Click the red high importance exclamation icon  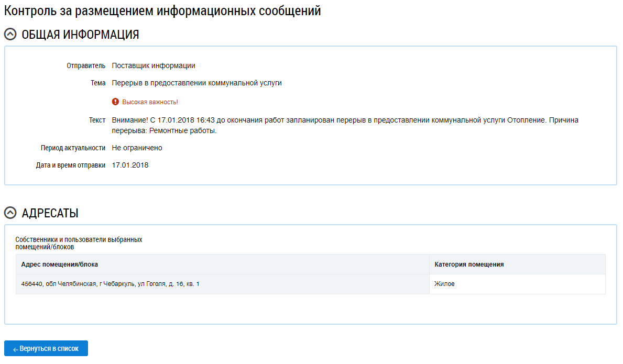tap(115, 102)
